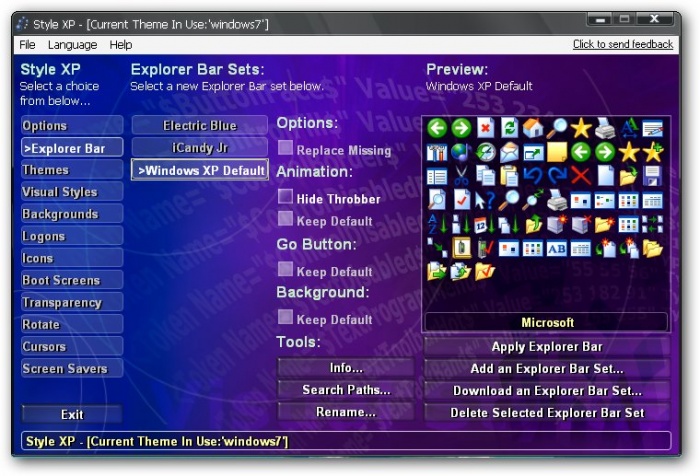Go to the Options section in the sidebar

[x=72, y=125]
